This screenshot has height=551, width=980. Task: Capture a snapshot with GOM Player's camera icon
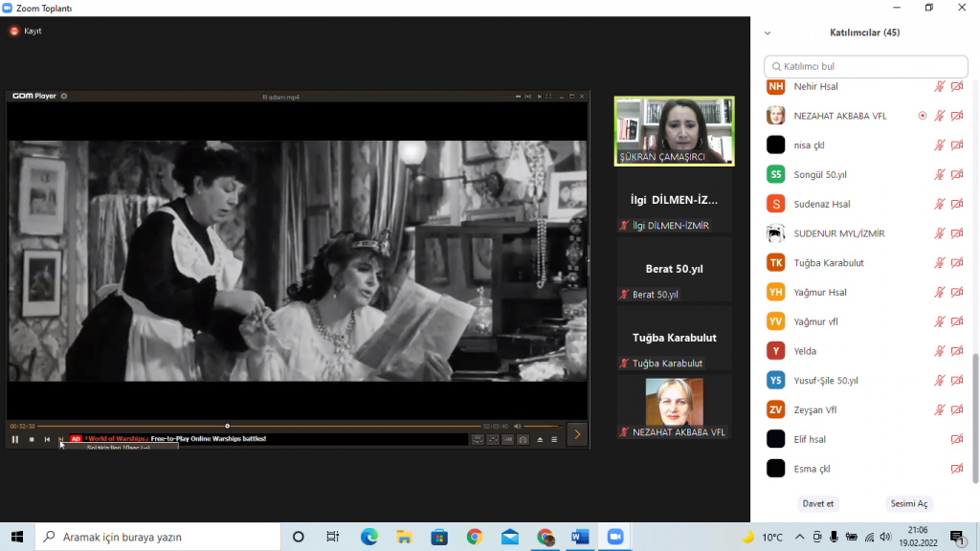523,439
